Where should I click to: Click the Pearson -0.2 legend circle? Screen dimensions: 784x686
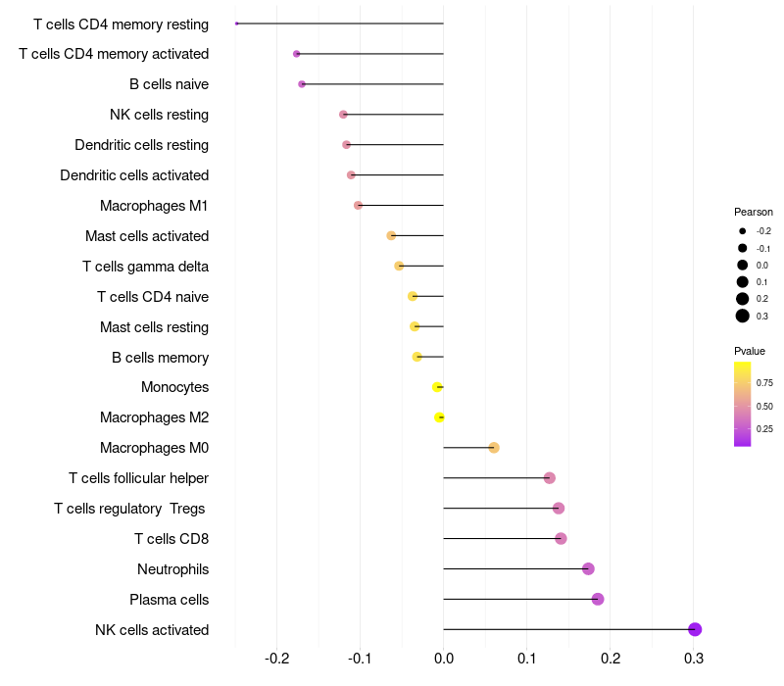[x=743, y=231]
